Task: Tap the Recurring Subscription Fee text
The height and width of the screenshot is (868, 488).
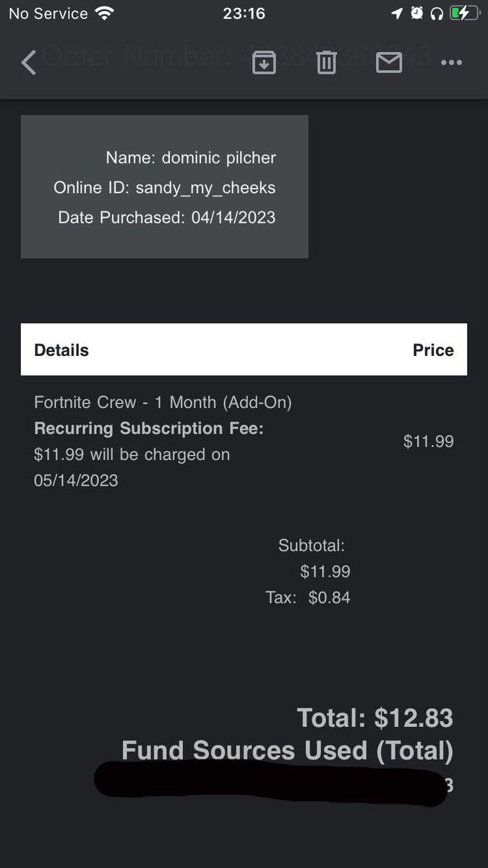Action: coord(149,428)
